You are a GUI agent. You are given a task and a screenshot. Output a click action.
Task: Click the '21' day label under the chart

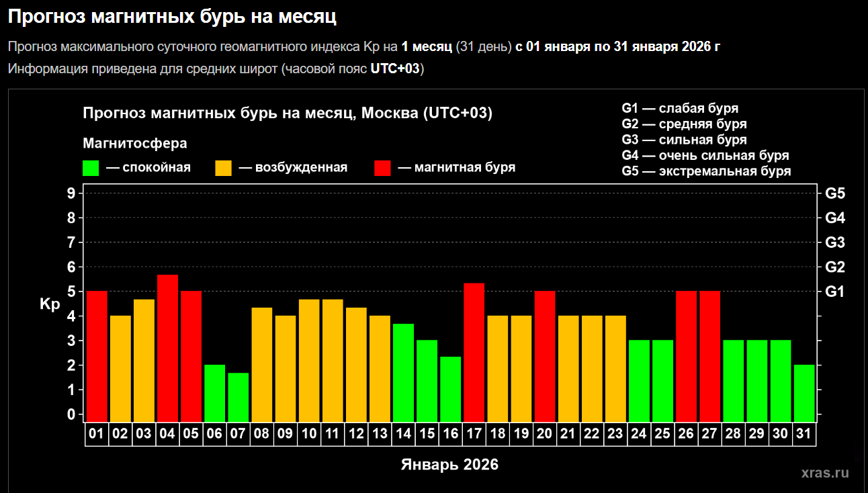point(568,434)
